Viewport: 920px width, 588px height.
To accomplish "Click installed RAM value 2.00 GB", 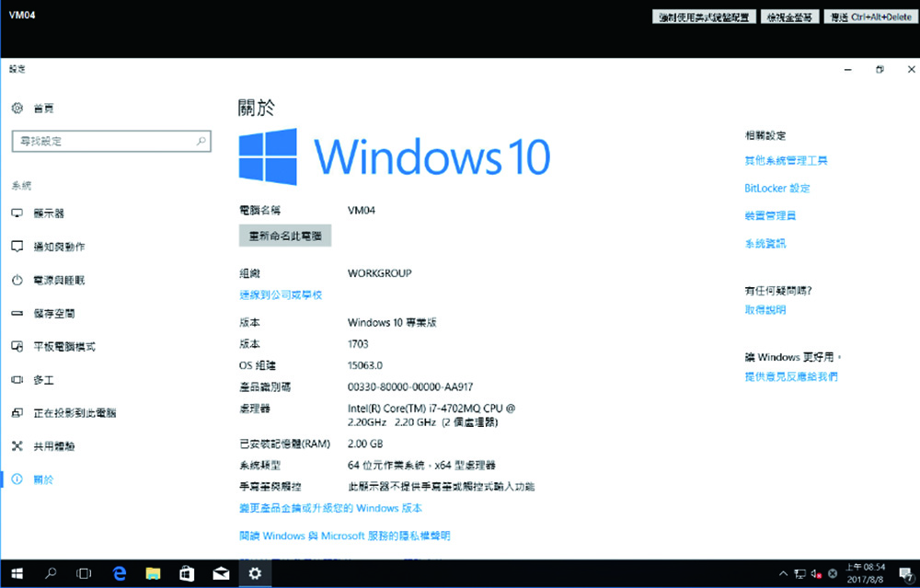I will (365, 444).
